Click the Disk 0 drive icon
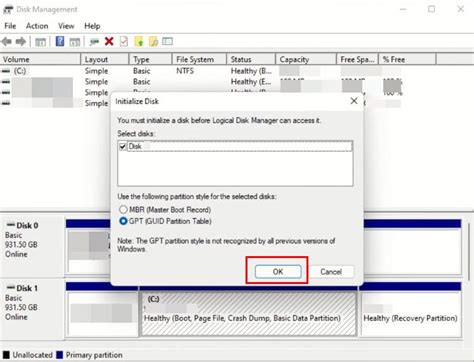This screenshot has width=474, height=362. (x=11, y=225)
